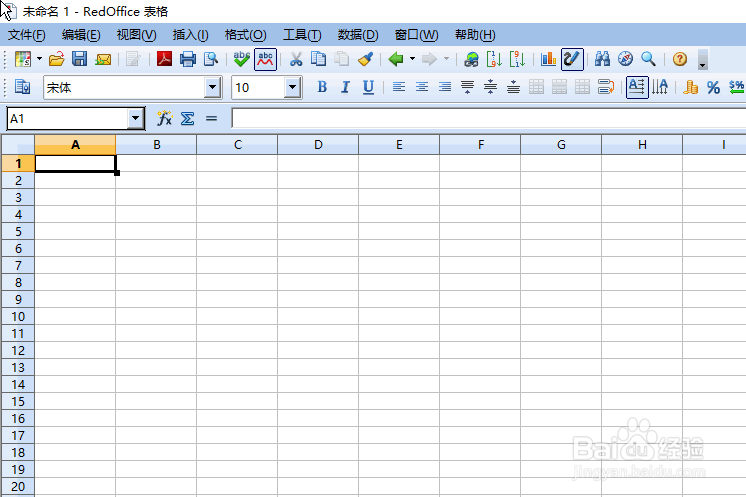Align cell content to bottom
746x497 pixels.
click(x=513, y=87)
